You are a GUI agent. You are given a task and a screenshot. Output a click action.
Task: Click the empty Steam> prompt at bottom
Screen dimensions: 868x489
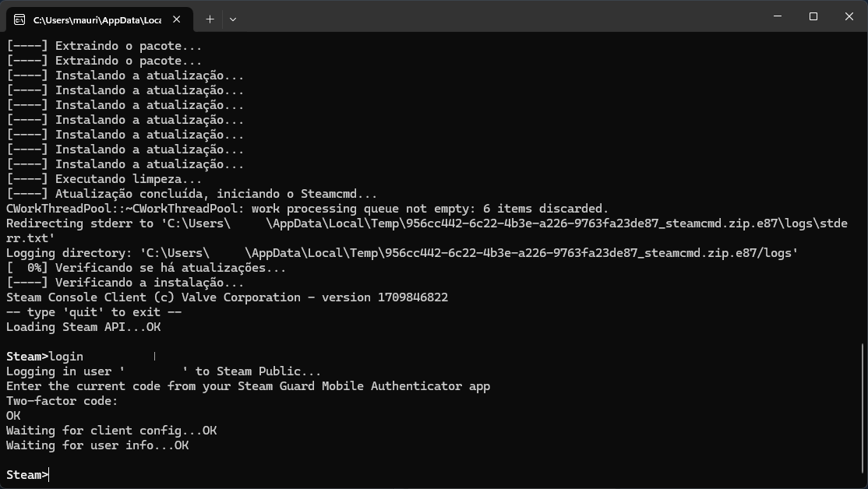point(28,475)
